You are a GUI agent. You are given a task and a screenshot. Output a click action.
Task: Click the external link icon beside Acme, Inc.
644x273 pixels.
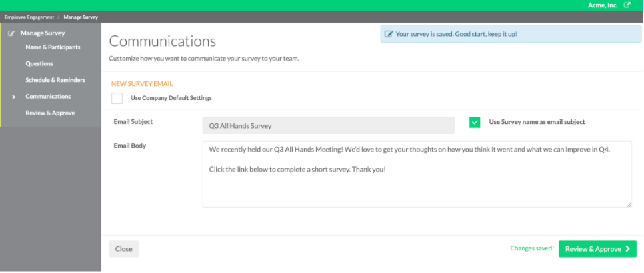point(627,5)
